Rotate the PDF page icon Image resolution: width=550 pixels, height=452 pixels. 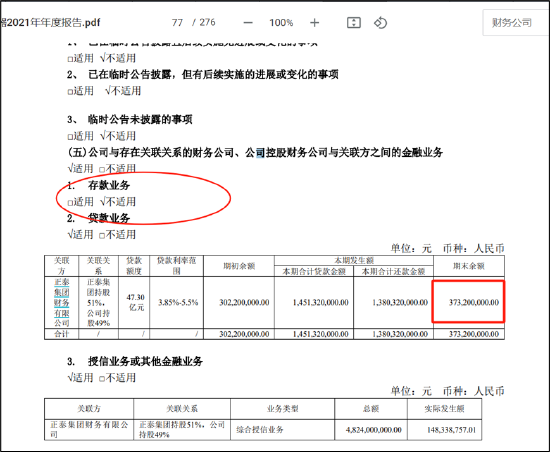tap(380, 23)
